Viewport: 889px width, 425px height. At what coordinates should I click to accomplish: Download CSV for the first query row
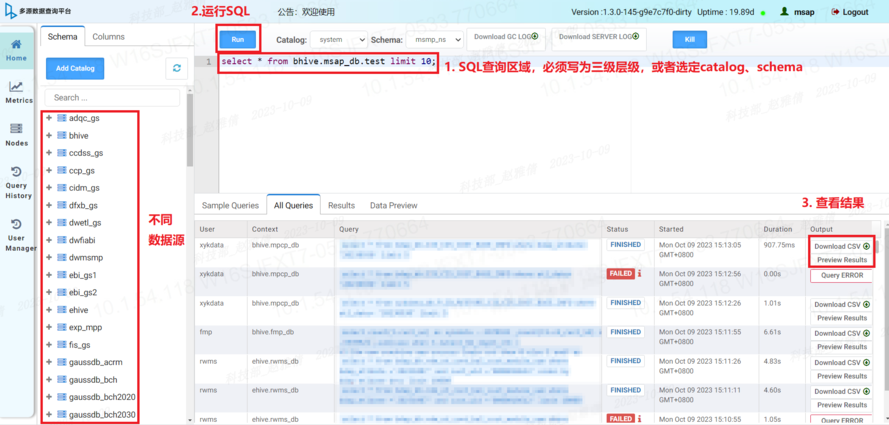click(840, 246)
